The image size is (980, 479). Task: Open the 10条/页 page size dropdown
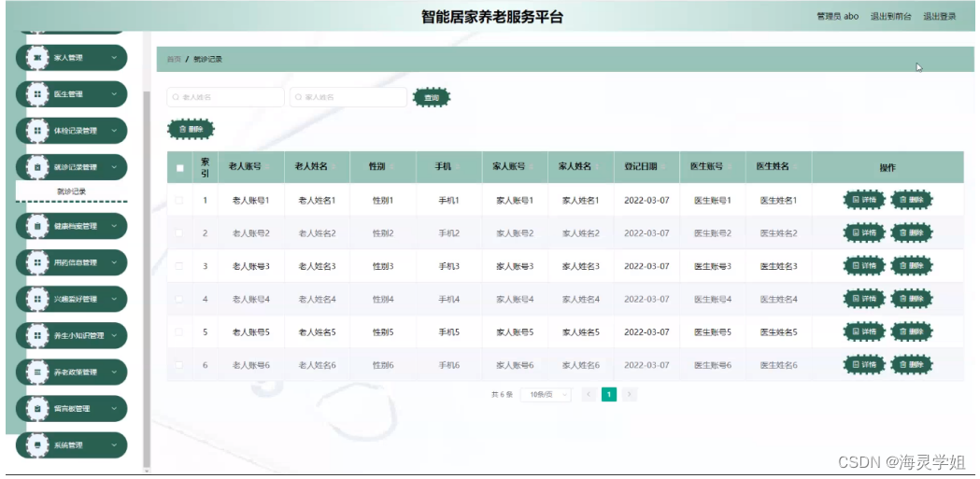pyautogui.click(x=545, y=395)
